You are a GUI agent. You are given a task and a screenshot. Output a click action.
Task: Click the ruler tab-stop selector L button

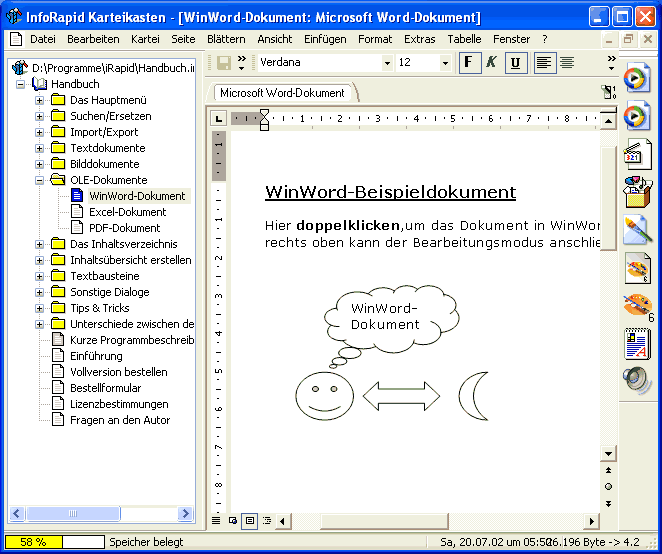[x=218, y=119]
